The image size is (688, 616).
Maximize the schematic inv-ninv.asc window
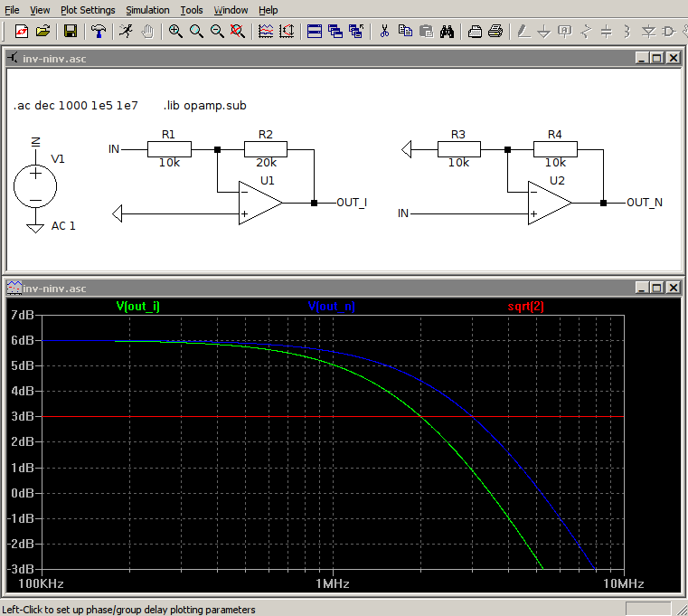coord(657,58)
